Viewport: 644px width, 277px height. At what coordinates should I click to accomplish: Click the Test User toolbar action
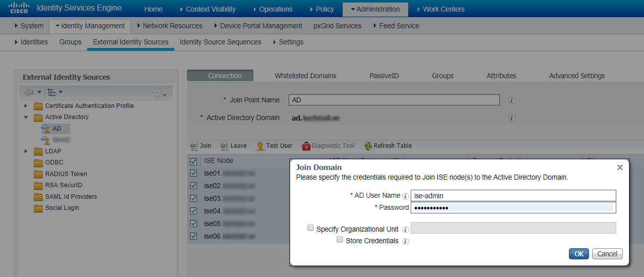[274, 146]
